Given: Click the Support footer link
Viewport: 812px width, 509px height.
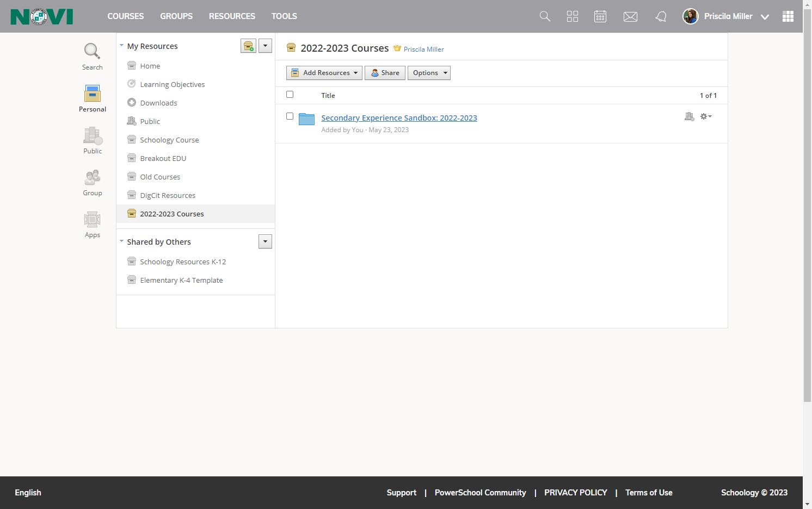Looking at the screenshot, I should pyautogui.click(x=402, y=493).
